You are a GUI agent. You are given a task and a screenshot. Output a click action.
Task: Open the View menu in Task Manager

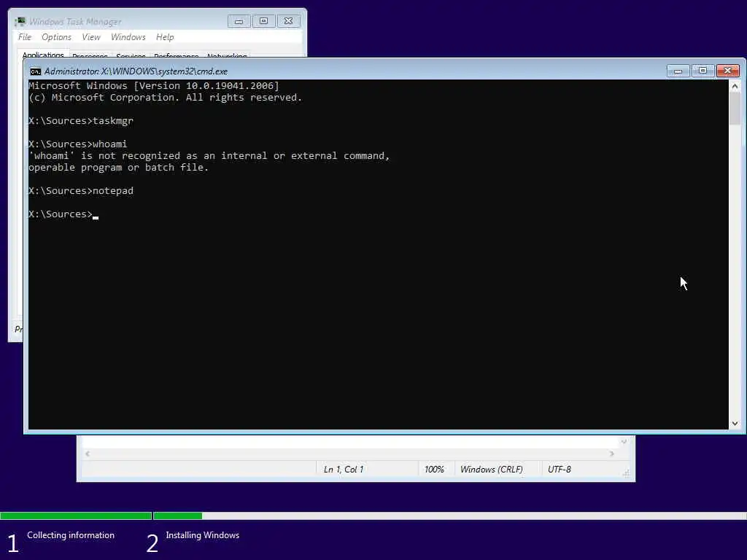click(x=91, y=37)
